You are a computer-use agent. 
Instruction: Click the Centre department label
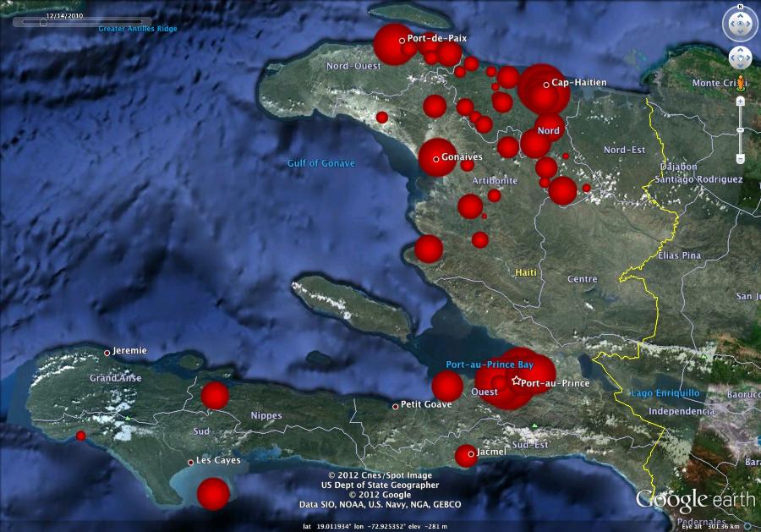coord(582,279)
